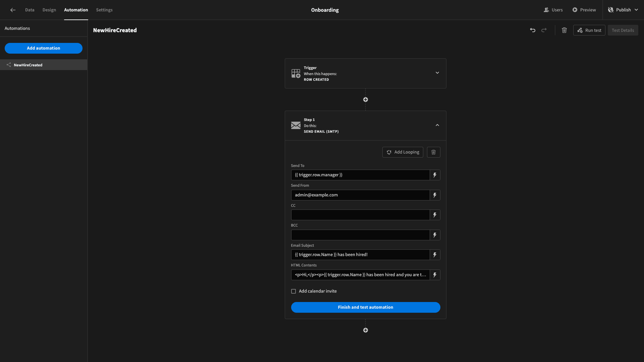Image resolution: width=644 pixels, height=362 pixels.
Task: Collapse the Step 1 block chevron
Action: click(437, 125)
